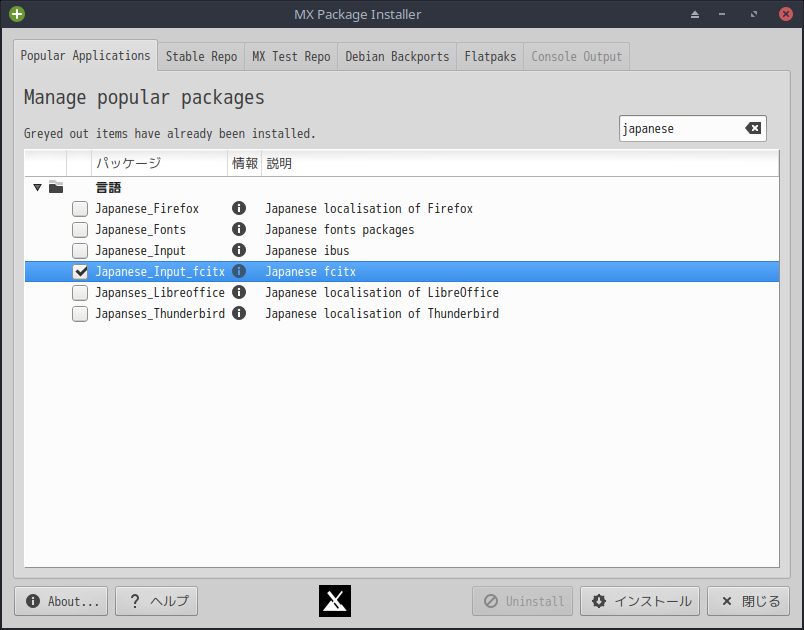Toggle the Japanses_Thunderbird checkbox
The image size is (804, 630).
[80, 314]
